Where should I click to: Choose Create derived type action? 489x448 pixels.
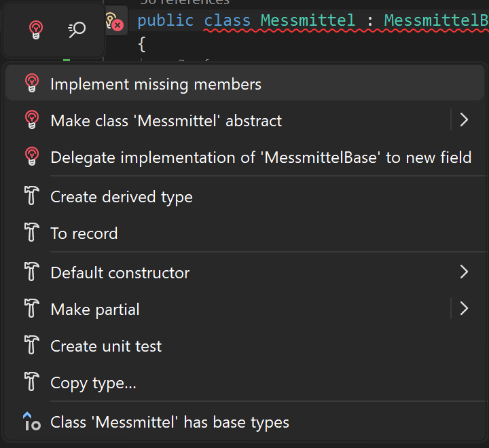click(x=244, y=196)
